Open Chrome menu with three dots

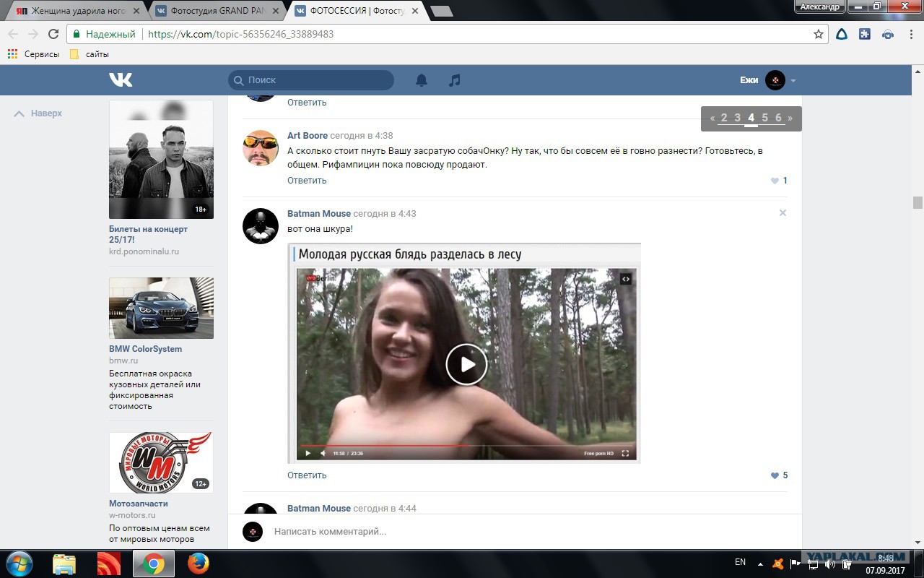(911, 34)
